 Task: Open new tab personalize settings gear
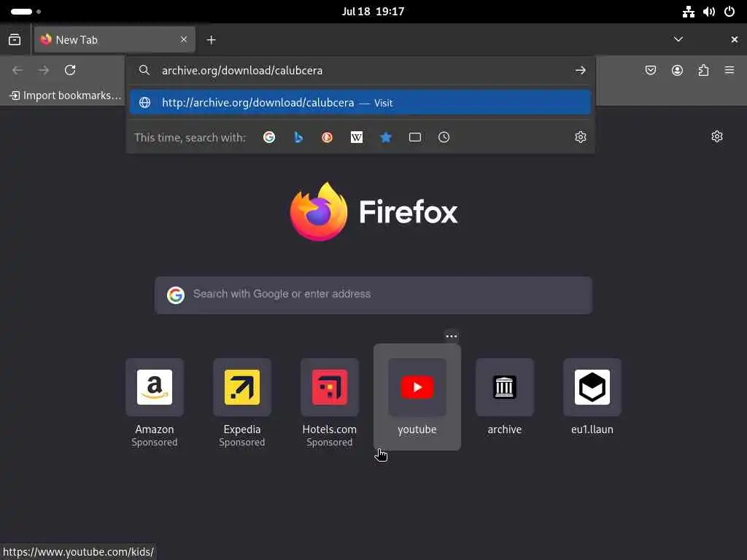tap(717, 136)
